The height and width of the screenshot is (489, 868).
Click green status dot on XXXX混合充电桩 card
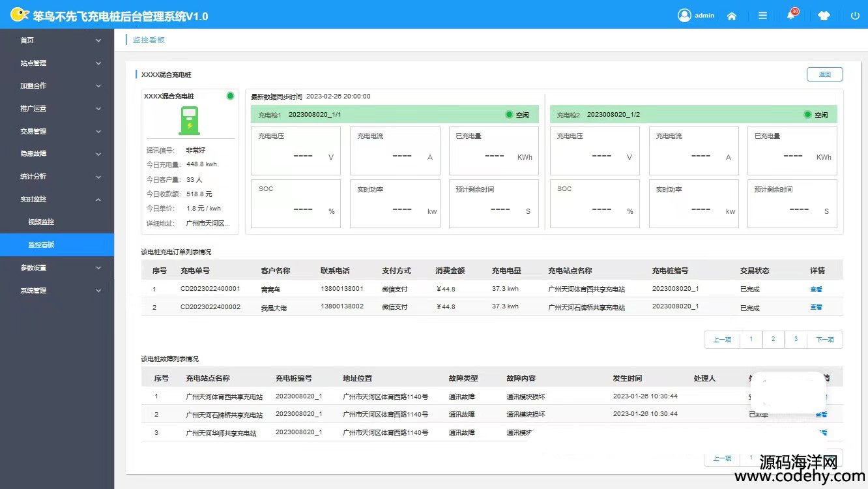(x=230, y=96)
